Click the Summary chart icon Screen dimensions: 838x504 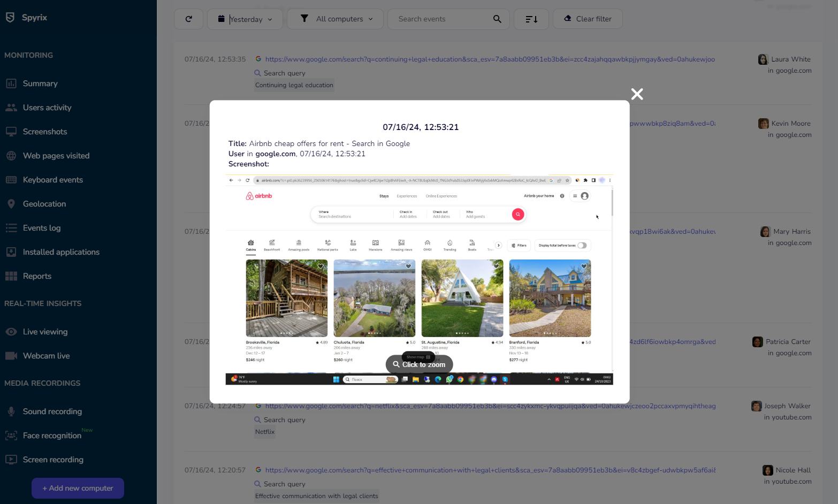11,83
